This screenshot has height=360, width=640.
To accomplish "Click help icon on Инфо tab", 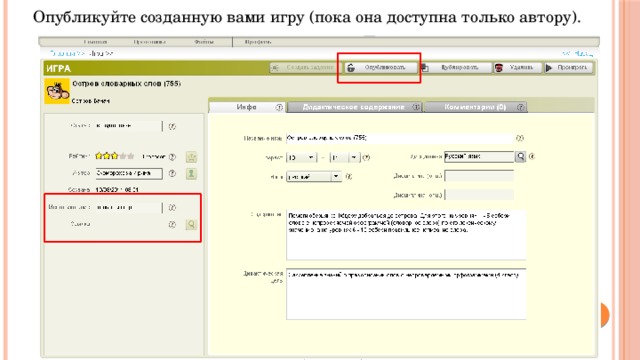I will pyautogui.click(x=279, y=107).
